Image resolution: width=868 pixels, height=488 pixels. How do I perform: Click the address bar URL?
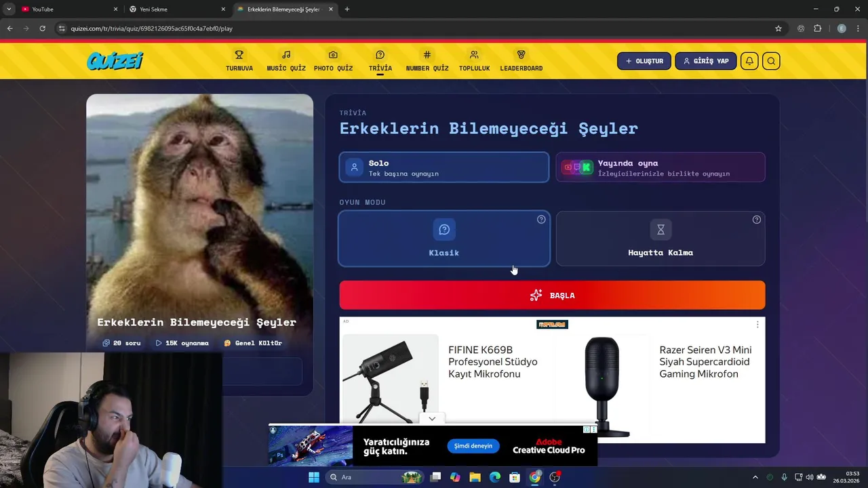(x=152, y=28)
